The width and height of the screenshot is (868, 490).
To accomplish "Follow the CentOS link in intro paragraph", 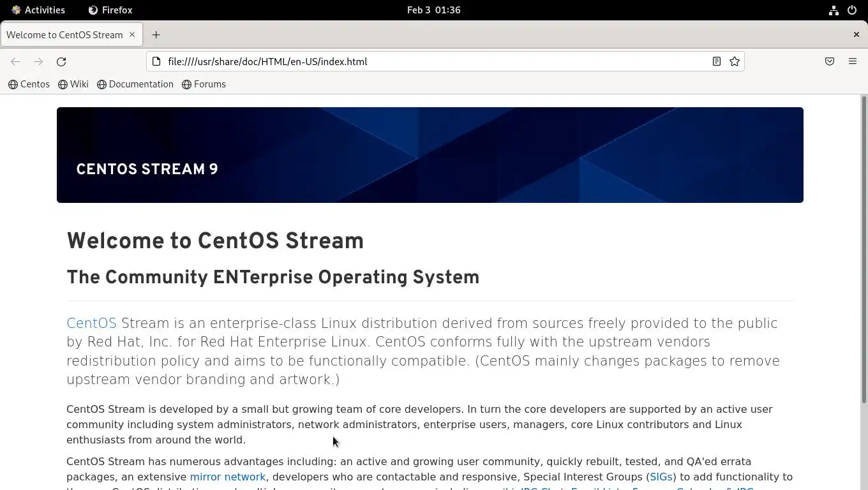I will pyautogui.click(x=91, y=323).
